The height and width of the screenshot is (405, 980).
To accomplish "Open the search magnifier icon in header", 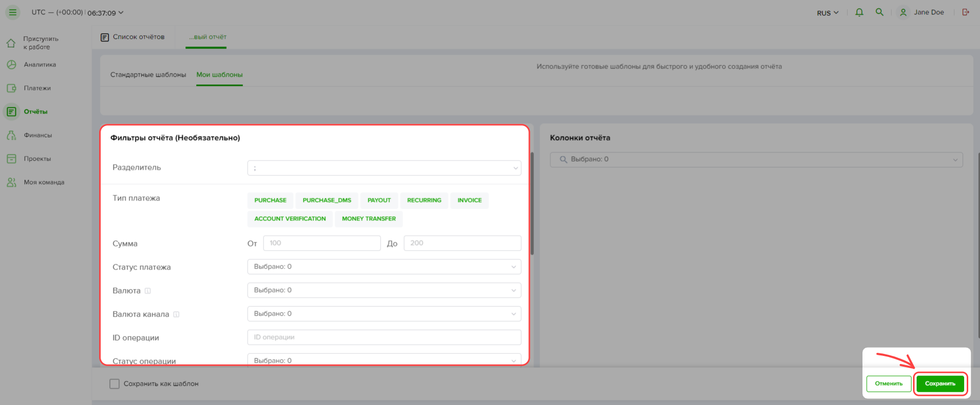I will [879, 12].
